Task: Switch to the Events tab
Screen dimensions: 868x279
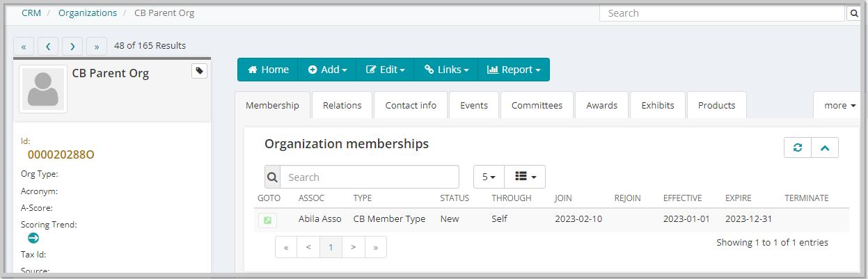Action: 474,105
